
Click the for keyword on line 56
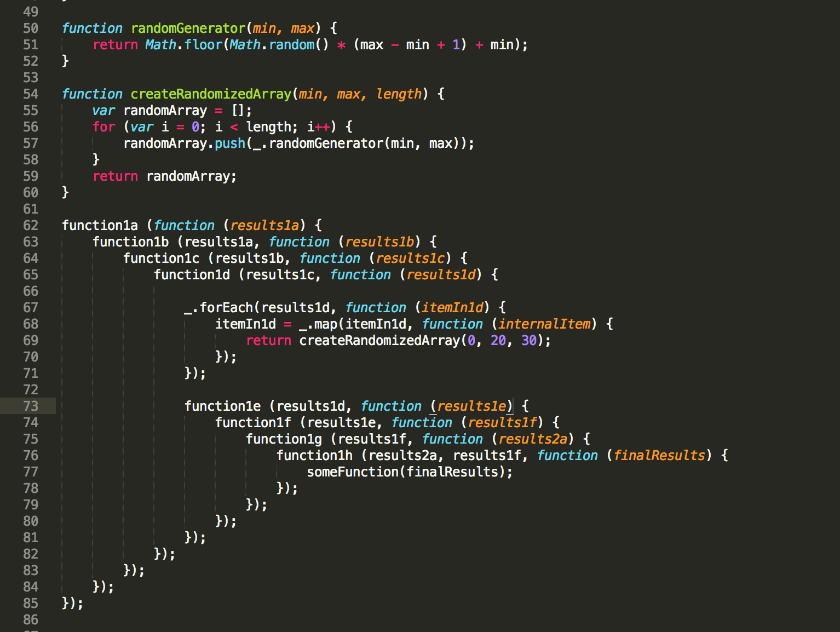tap(103, 127)
